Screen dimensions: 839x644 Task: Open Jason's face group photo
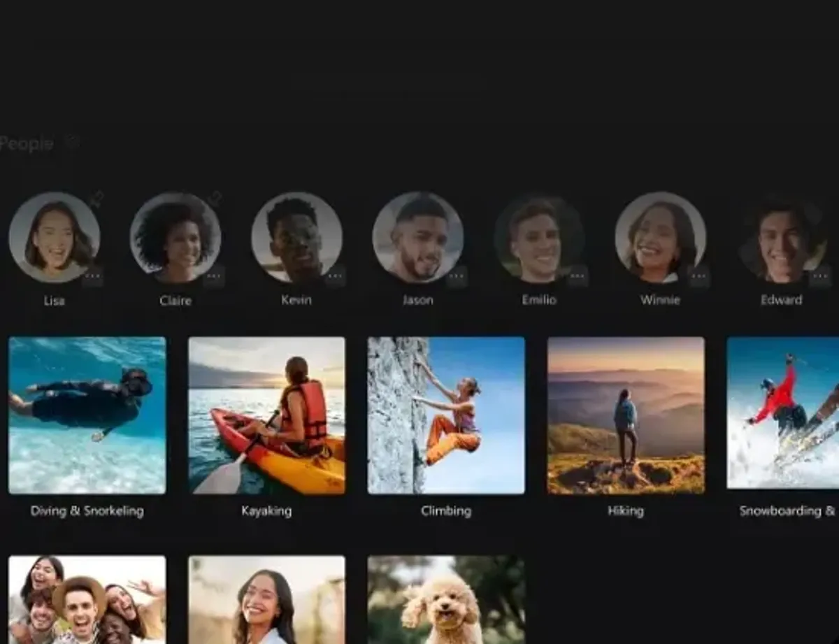coord(418,237)
